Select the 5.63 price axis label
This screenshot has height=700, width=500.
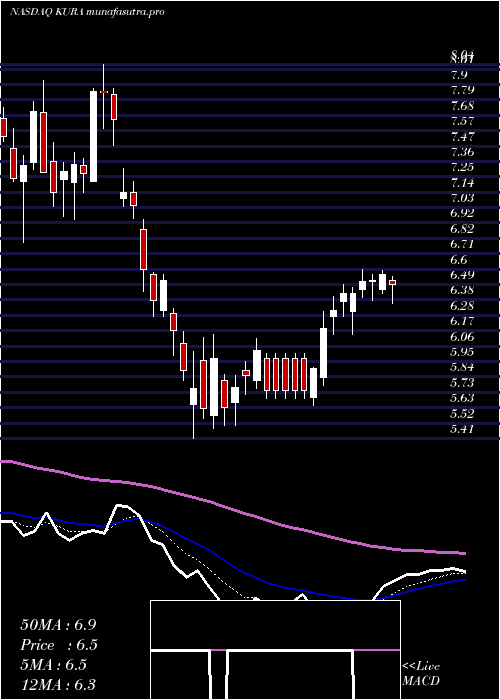click(x=462, y=398)
